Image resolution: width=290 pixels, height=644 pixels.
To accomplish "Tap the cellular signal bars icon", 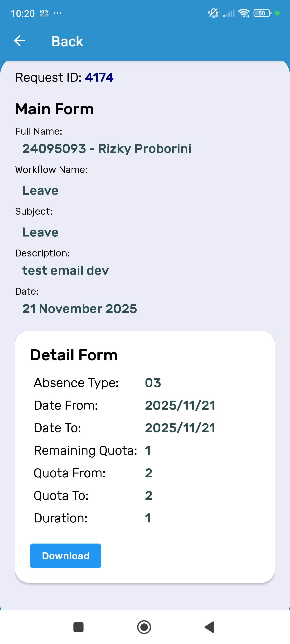I will [229, 13].
